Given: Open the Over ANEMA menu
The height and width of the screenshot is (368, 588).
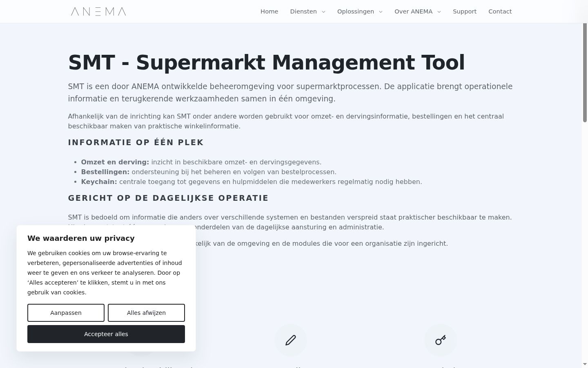Looking at the screenshot, I should (413, 11).
